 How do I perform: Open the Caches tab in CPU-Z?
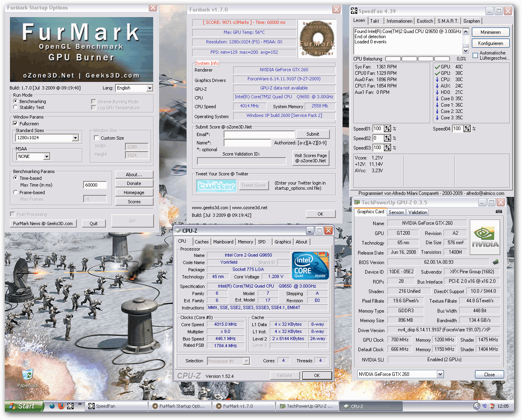click(x=201, y=242)
